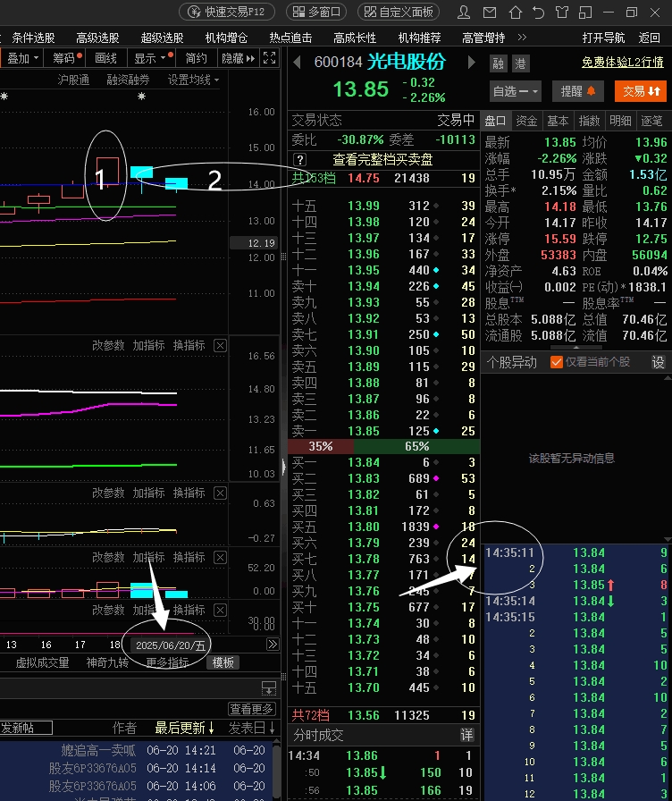The width and height of the screenshot is (672, 801).
Task: Set alert with 提醒 bell button
Action: pos(578,91)
